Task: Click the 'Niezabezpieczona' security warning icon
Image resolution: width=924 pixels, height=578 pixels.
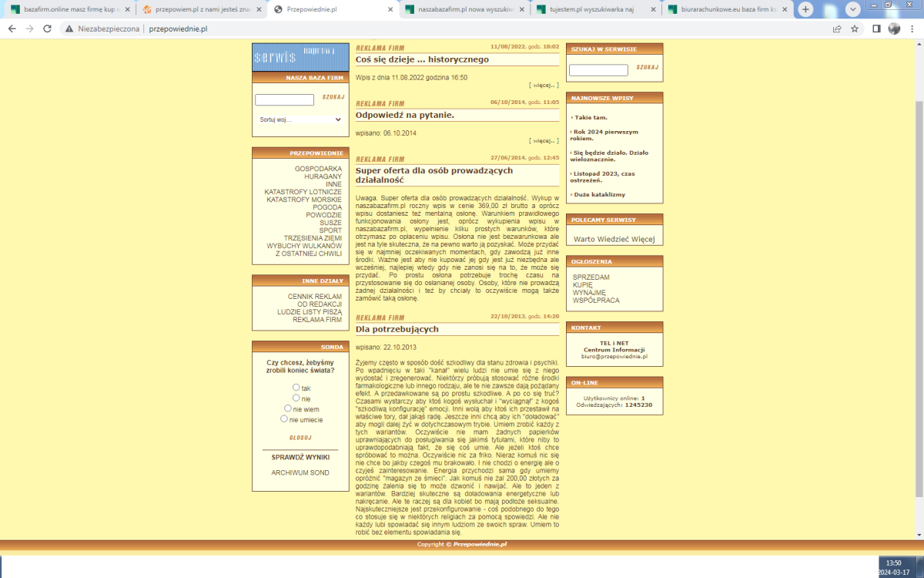Action: click(69, 29)
